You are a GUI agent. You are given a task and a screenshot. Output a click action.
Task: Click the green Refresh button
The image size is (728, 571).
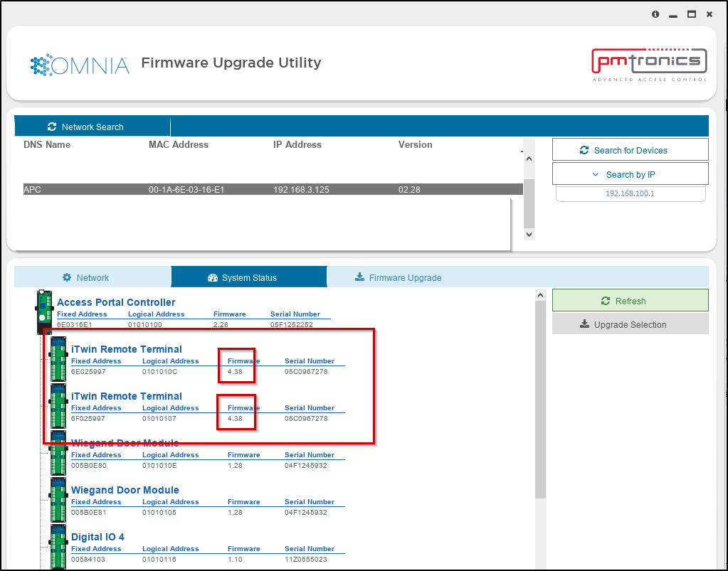tap(630, 301)
